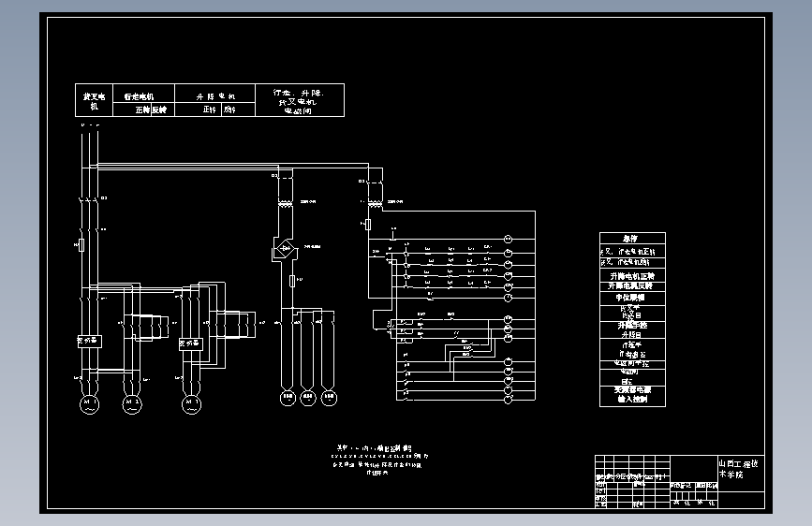Select middle of three brake coil circles
Viewport: 812px width, 526px height.
coord(308,398)
